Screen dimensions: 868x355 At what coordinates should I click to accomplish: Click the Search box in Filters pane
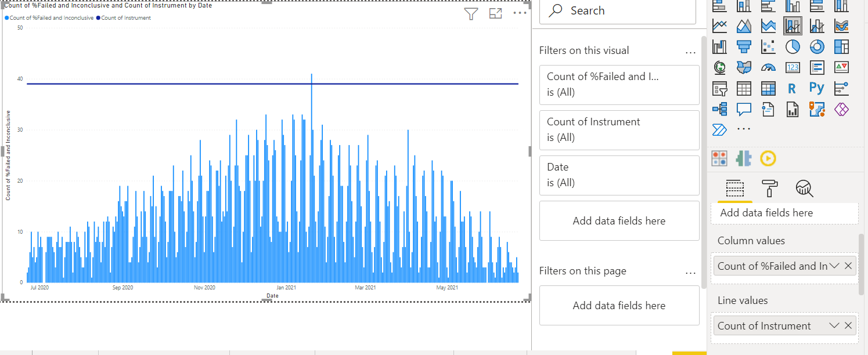[x=618, y=11]
